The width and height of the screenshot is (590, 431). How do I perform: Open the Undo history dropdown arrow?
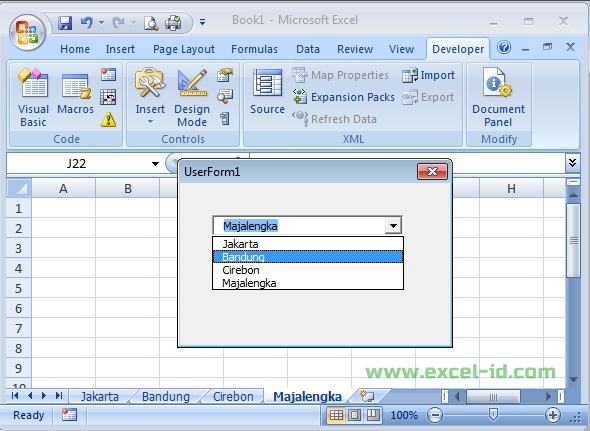102,23
